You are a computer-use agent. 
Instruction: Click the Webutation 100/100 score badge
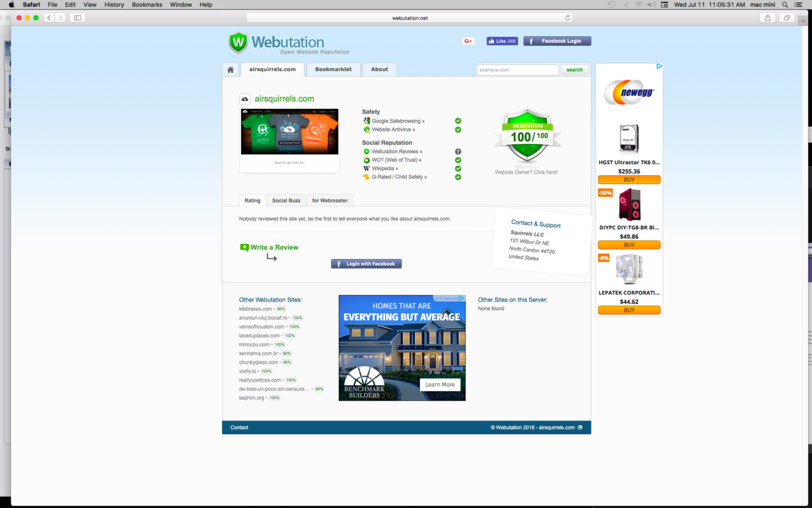click(x=528, y=135)
